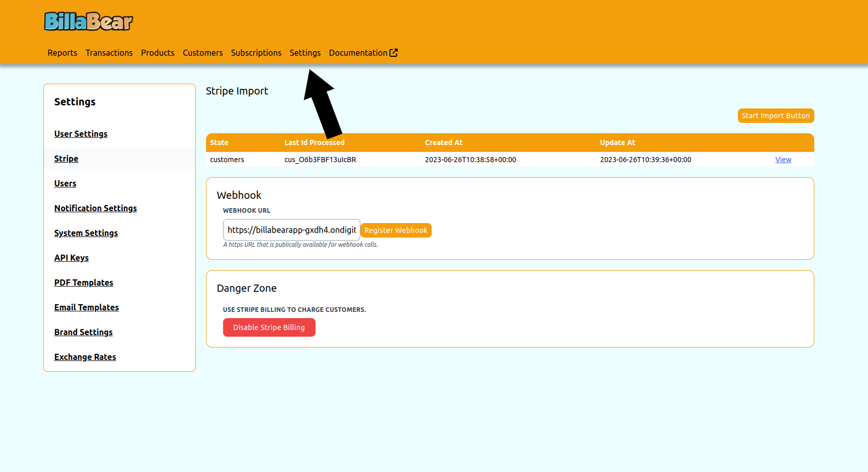The height and width of the screenshot is (472, 868).
Task: Open the Products section
Action: [157, 53]
